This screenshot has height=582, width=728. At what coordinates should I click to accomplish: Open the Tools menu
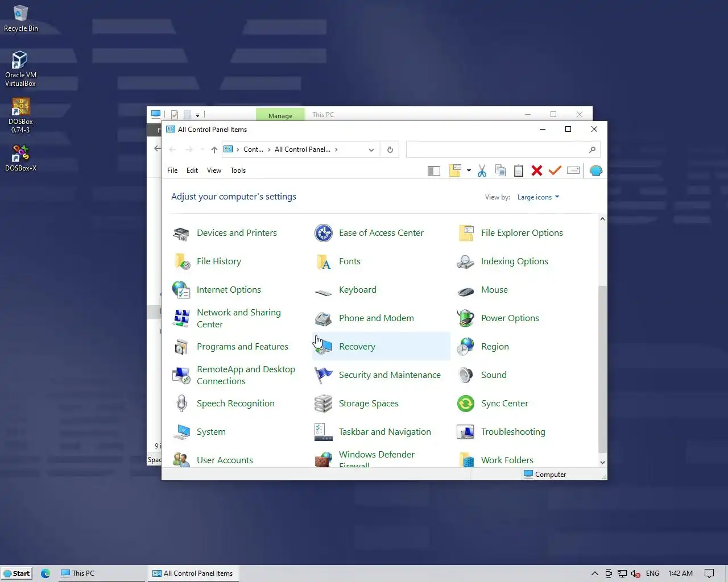pos(238,171)
